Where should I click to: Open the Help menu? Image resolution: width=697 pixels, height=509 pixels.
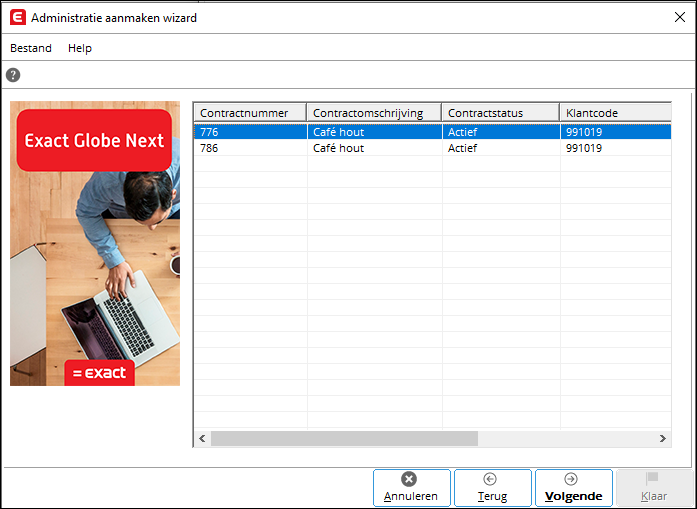80,48
